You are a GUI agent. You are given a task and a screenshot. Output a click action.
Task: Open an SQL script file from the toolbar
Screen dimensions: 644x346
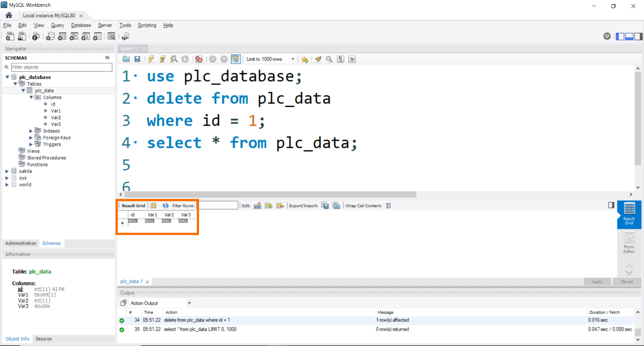point(22,36)
